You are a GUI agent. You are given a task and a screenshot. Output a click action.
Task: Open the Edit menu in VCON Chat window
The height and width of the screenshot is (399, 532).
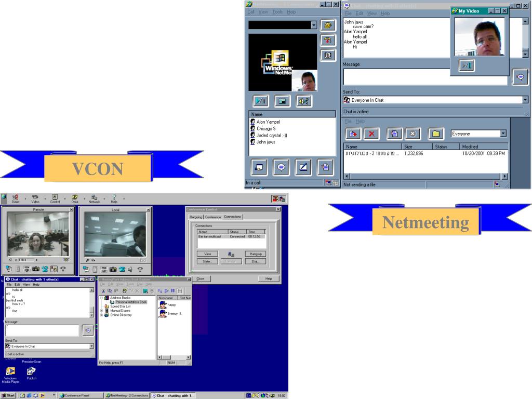[x=17, y=285]
